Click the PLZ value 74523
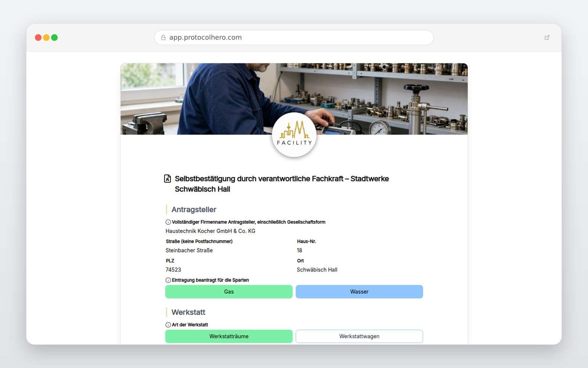This screenshot has height=368, width=588. tap(173, 270)
